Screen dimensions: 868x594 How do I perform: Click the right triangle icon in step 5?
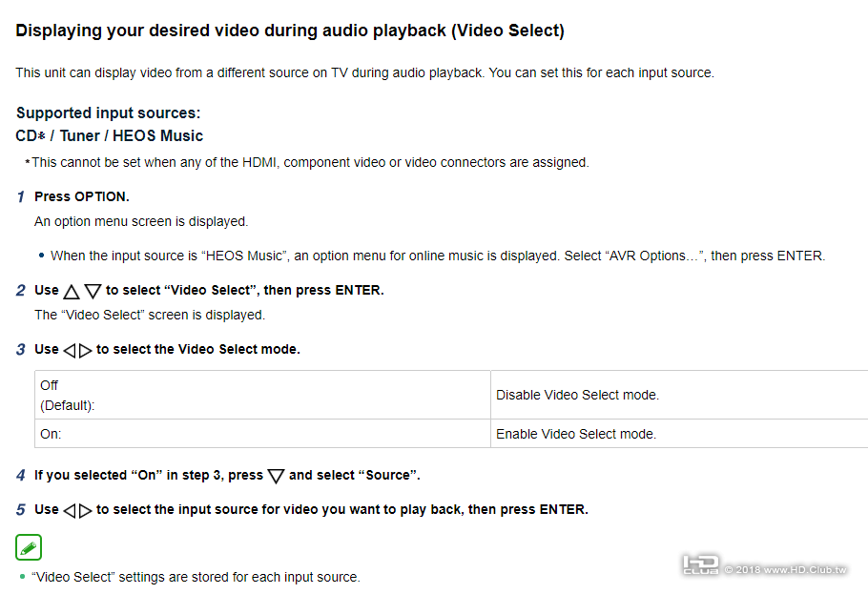[x=85, y=511]
